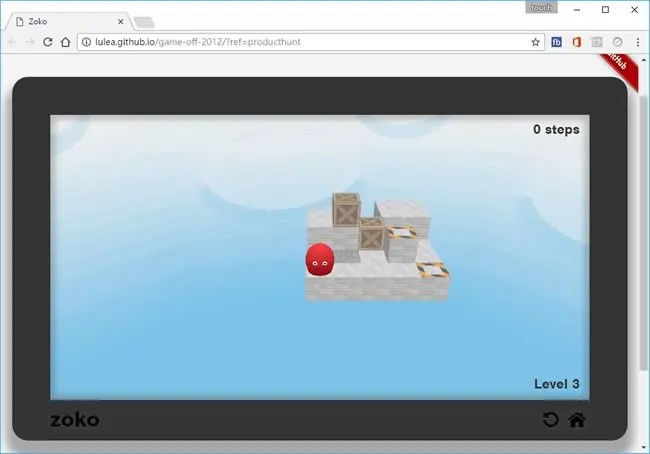This screenshot has height=454, width=650.
Task: Open a new tab
Action: click(144, 22)
